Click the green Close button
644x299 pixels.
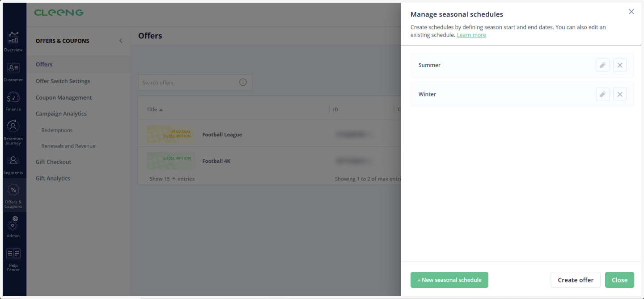tap(619, 280)
